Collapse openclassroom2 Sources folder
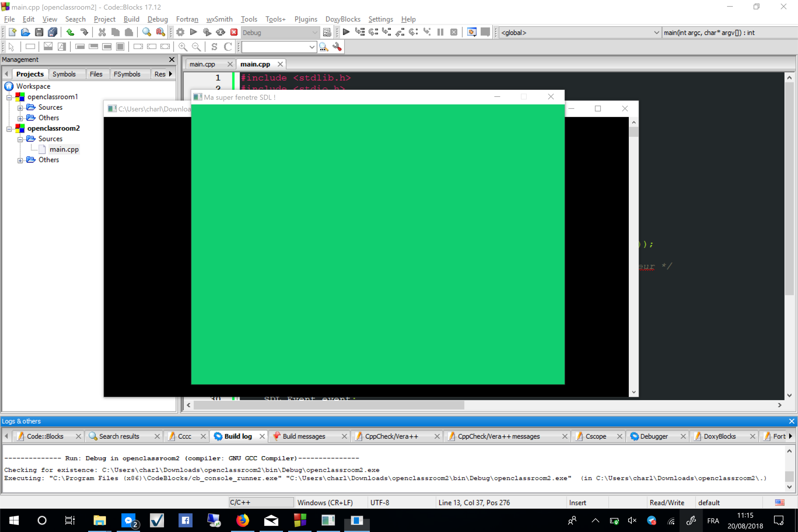The width and height of the screenshot is (798, 532). (20, 139)
